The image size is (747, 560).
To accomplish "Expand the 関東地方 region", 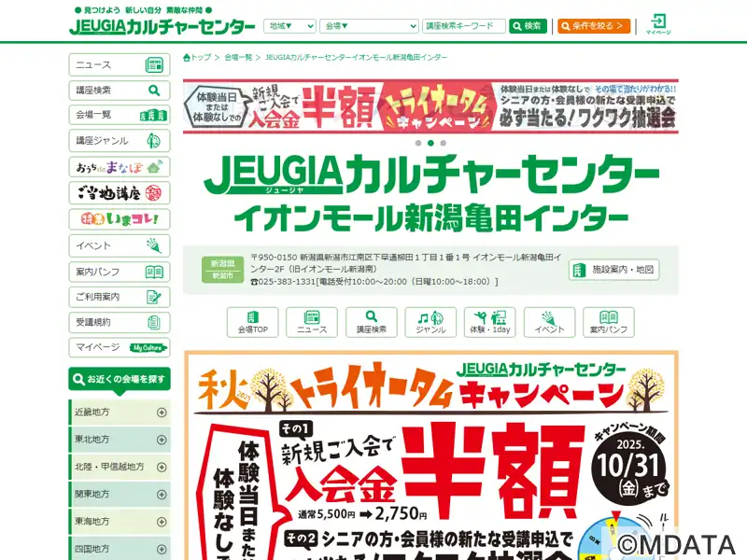I will click(120, 495).
